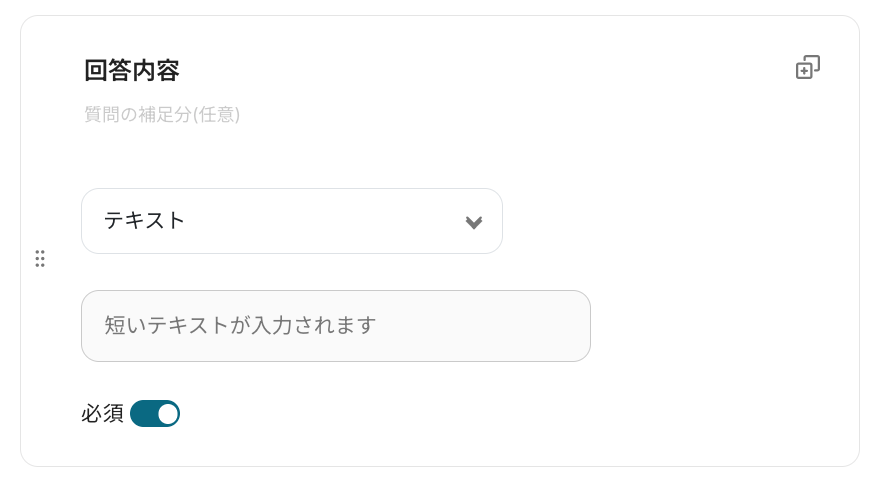The width and height of the screenshot is (878, 480).
Task: Click the 必須 label text
Action: pyautogui.click(x=102, y=413)
